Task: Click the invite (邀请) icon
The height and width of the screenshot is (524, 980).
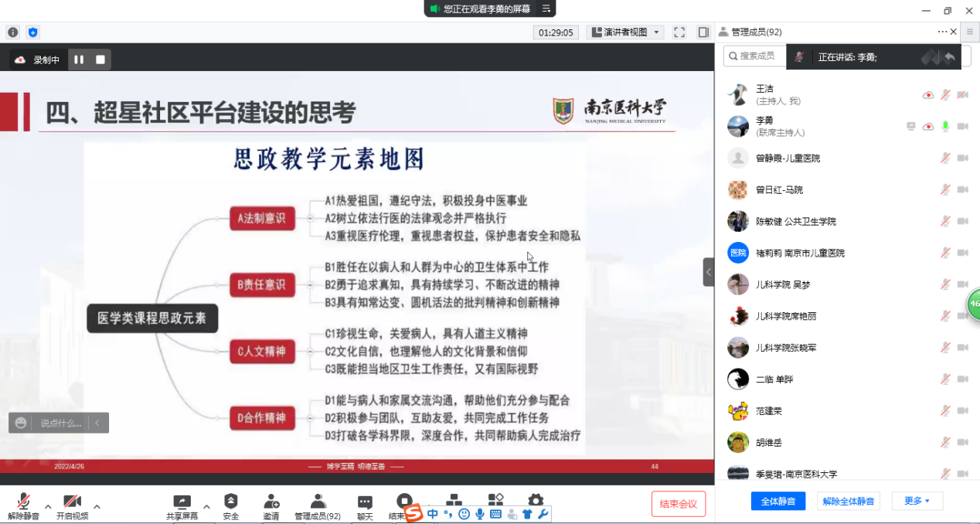Action: click(x=271, y=504)
